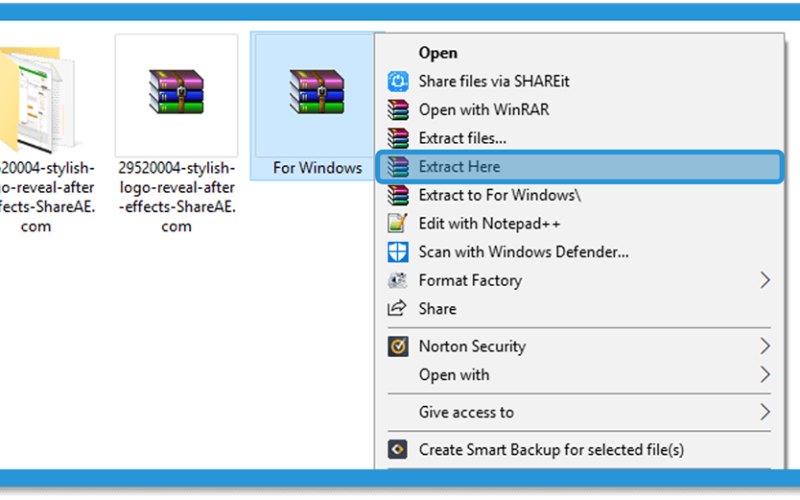Click the Smart Backup icon
The image size is (800, 500).
point(398,449)
